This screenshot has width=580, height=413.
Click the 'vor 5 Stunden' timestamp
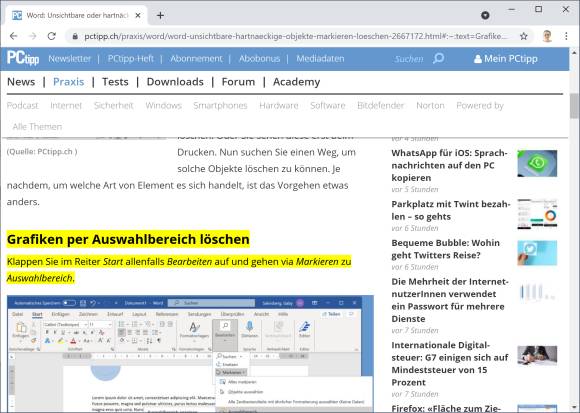415,189
